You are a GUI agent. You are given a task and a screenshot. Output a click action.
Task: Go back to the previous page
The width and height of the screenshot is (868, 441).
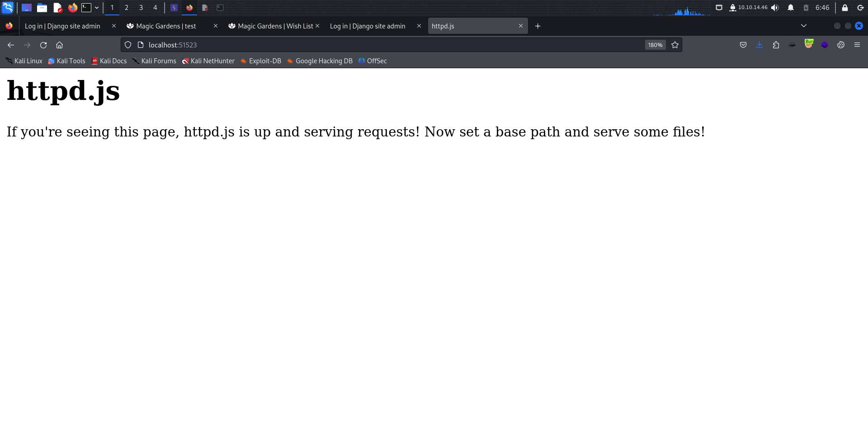11,45
